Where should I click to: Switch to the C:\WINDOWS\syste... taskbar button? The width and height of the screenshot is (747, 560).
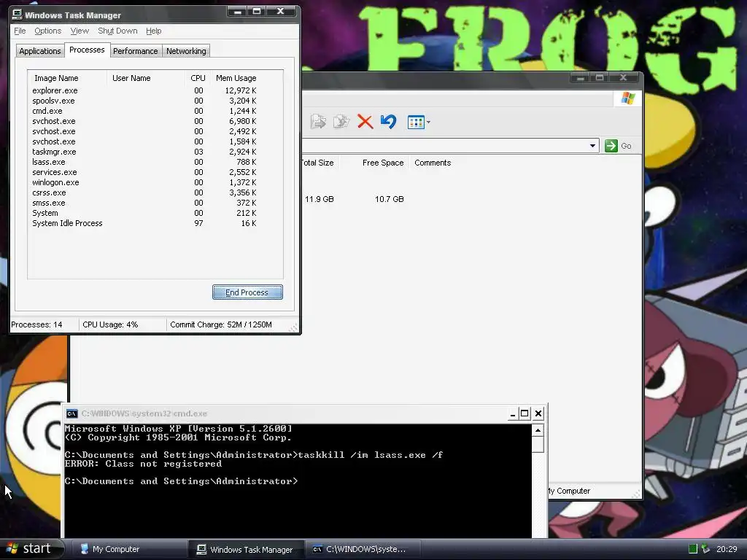tap(363, 549)
